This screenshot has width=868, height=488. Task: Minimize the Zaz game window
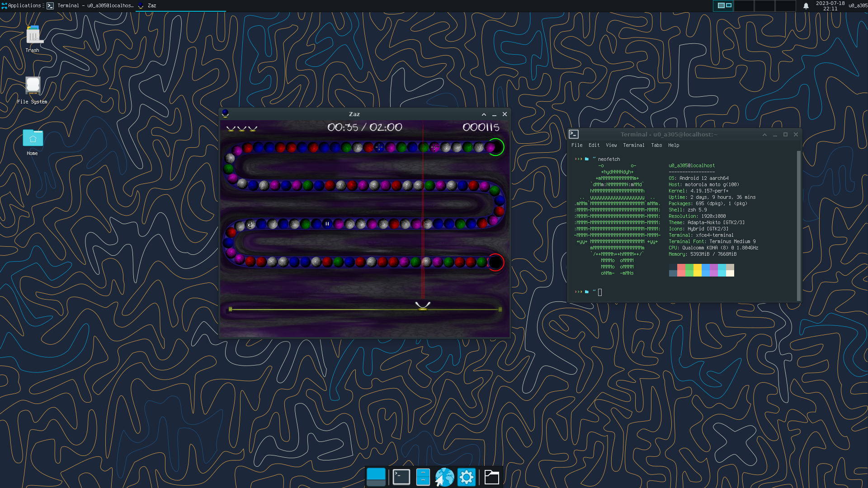[x=494, y=114]
